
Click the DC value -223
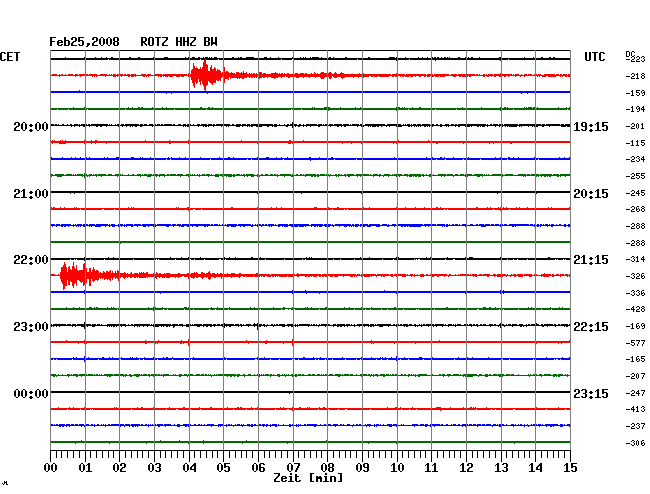click(x=636, y=59)
